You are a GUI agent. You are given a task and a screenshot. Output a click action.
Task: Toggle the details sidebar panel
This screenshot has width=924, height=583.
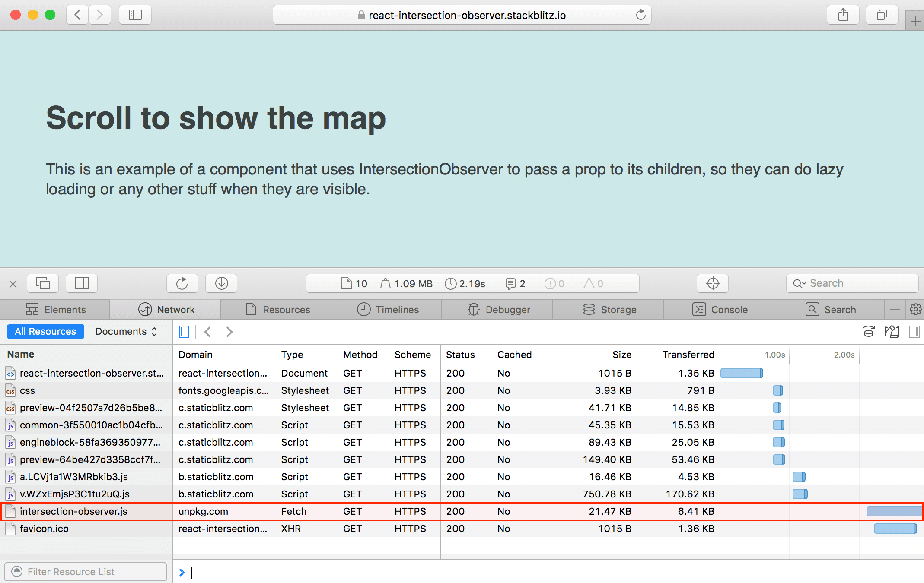click(x=914, y=332)
